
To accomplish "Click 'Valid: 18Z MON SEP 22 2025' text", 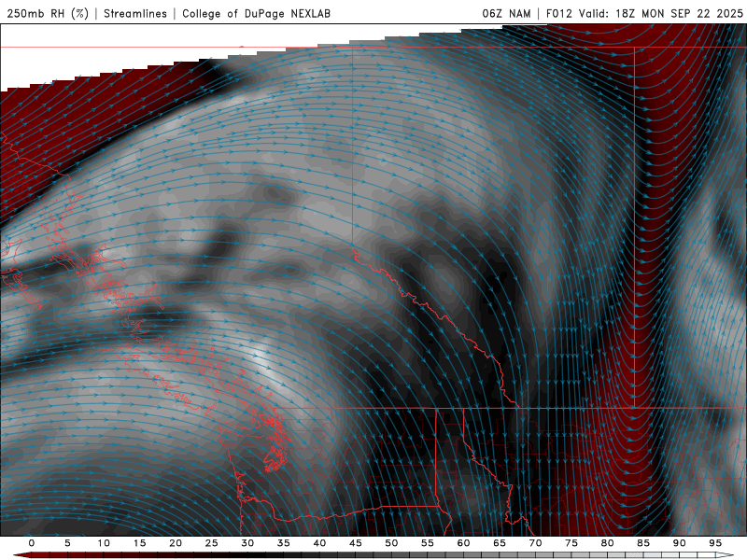I will (x=661, y=13).
